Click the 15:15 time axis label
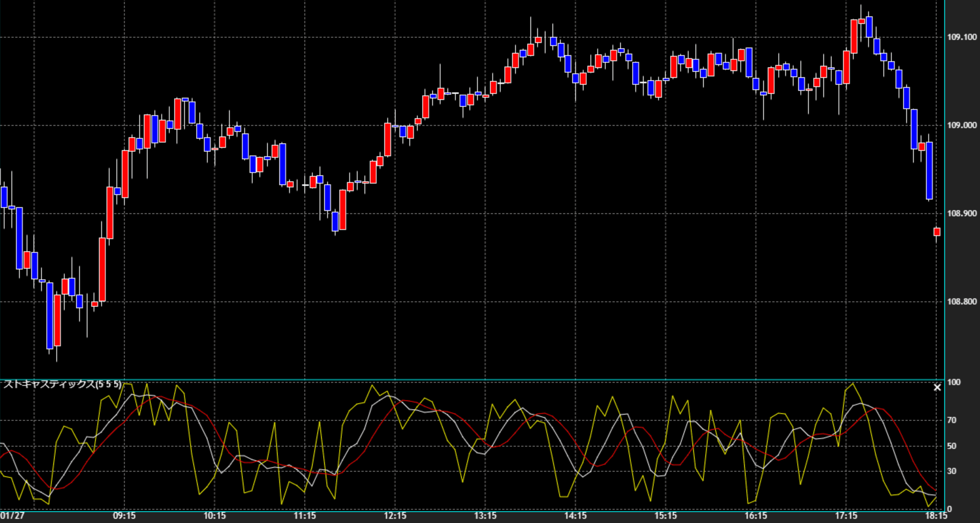980x523 pixels. 665,516
